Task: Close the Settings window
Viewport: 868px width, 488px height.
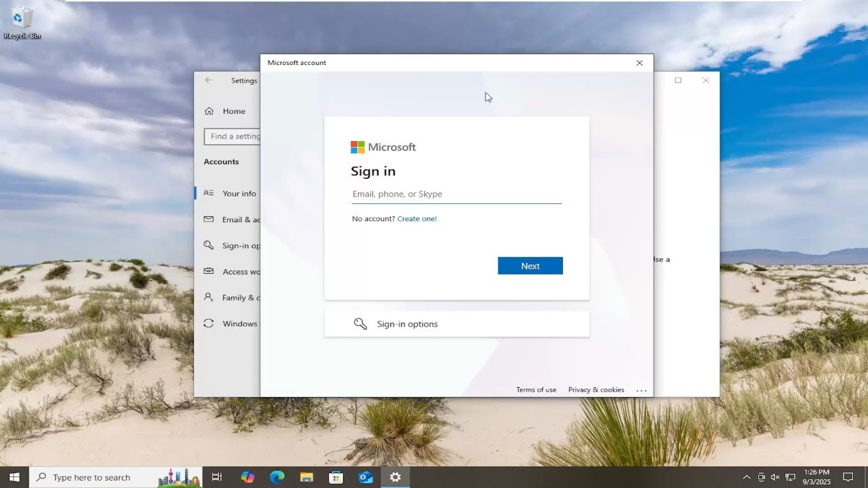Action: (x=706, y=80)
